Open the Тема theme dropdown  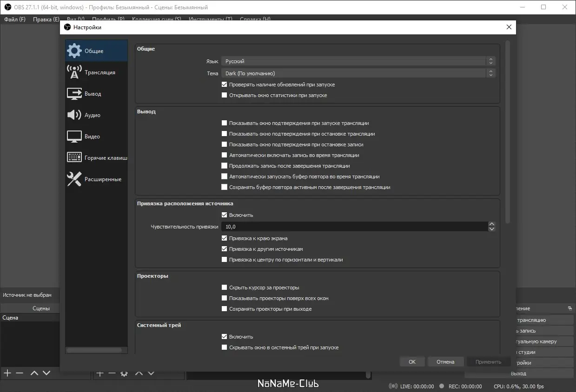pyautogui.click(x=358, y=73)
